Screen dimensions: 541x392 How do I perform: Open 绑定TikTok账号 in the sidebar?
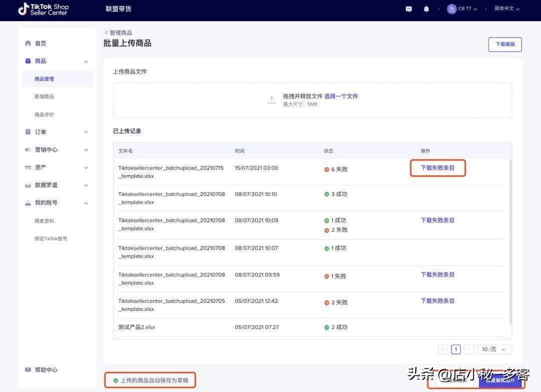click(51, 239)
